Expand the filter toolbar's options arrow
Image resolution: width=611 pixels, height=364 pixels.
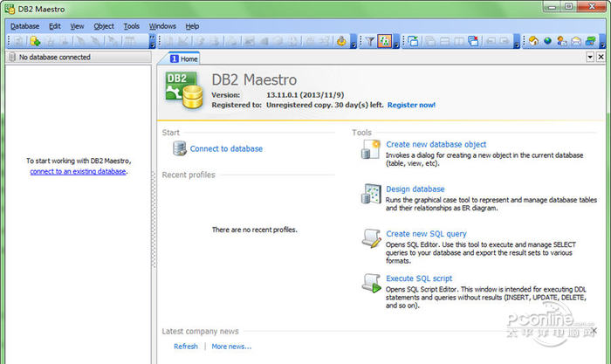point(397,41)
